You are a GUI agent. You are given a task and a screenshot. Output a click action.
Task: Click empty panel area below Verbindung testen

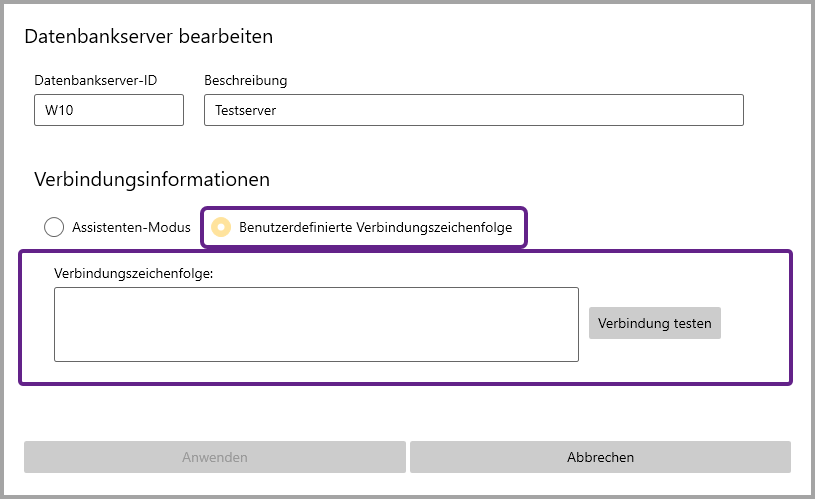coord(654,360)
